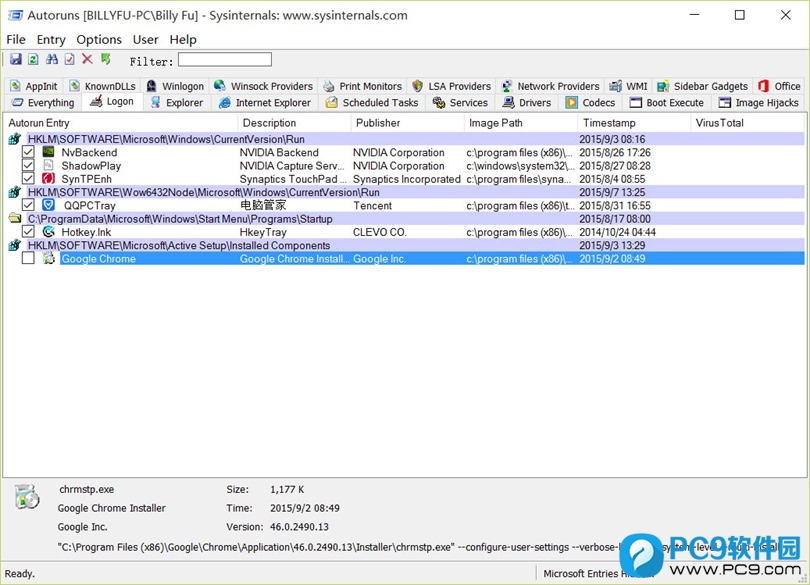Image resolution: width=810 pixels, height=585 pixels.
Task: Show the Winsock Providers tab
Action: tap(264, 86)
